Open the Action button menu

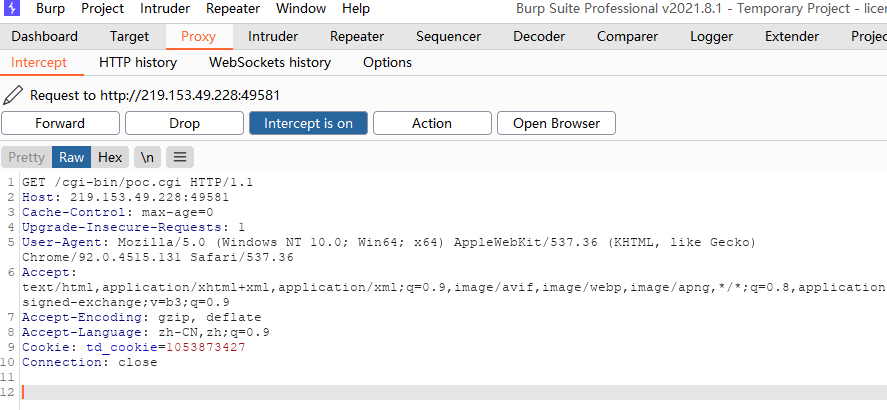click(432, 123)
